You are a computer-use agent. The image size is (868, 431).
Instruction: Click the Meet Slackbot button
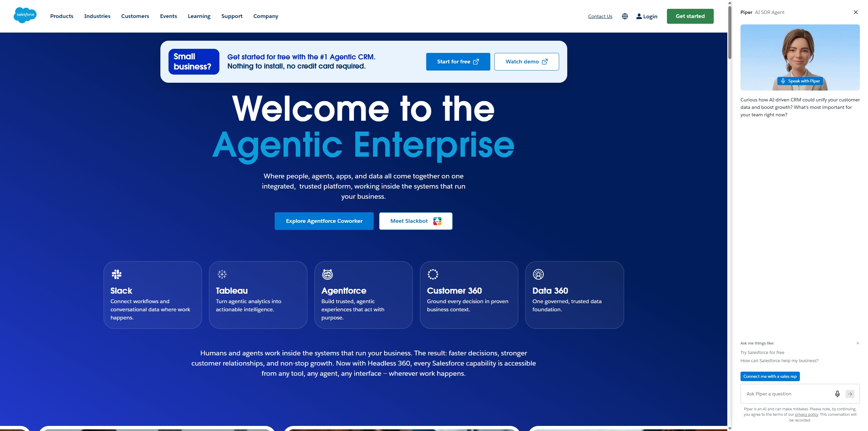click(416, 221)
